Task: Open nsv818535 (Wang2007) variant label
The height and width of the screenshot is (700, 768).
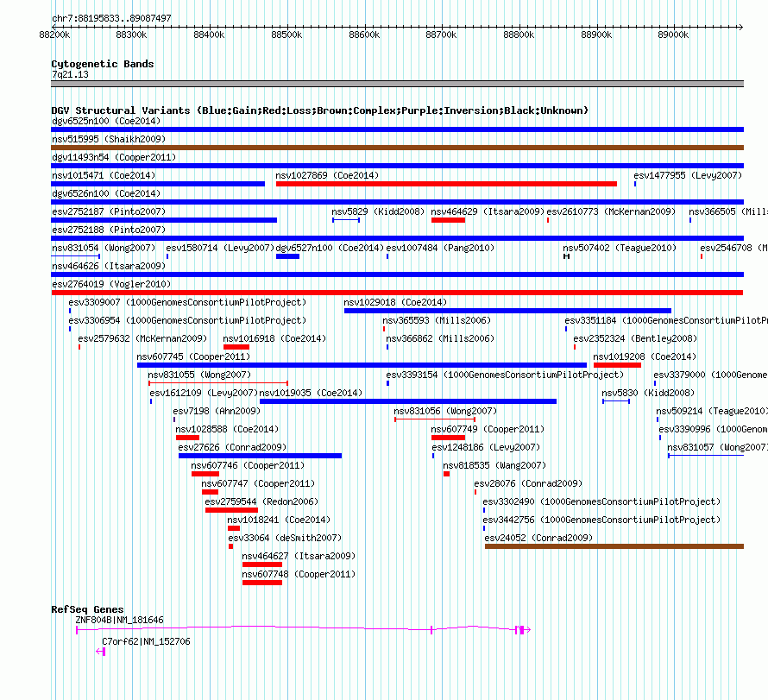Action: coord(494,465)
